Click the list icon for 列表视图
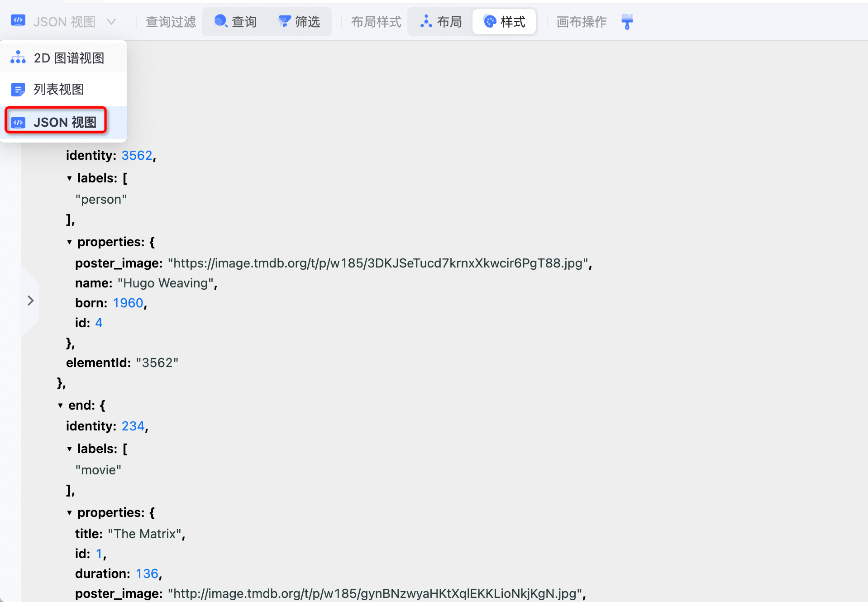Screen dimensions: 868x602 click(x=18, y=90)
